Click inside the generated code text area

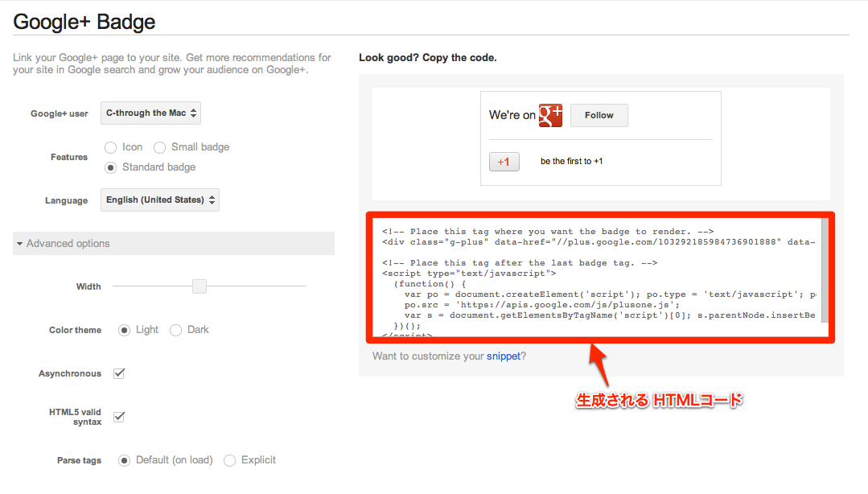point(598,277)
